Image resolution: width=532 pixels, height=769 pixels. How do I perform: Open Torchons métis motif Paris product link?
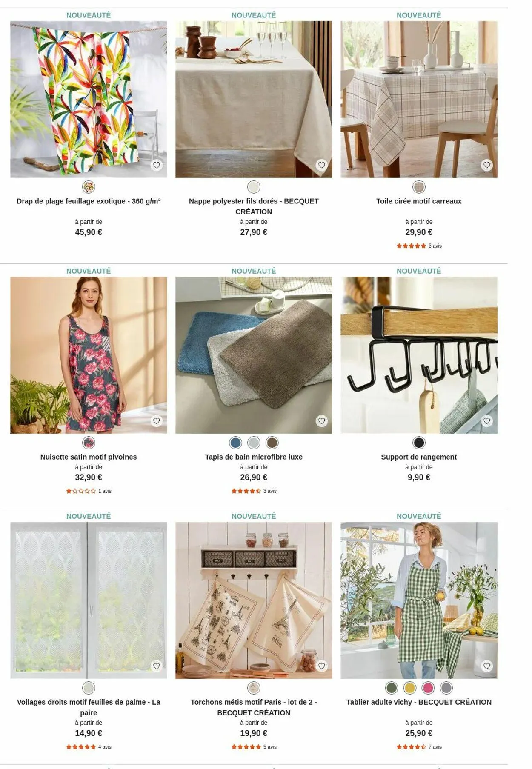[x=254, y=707]
